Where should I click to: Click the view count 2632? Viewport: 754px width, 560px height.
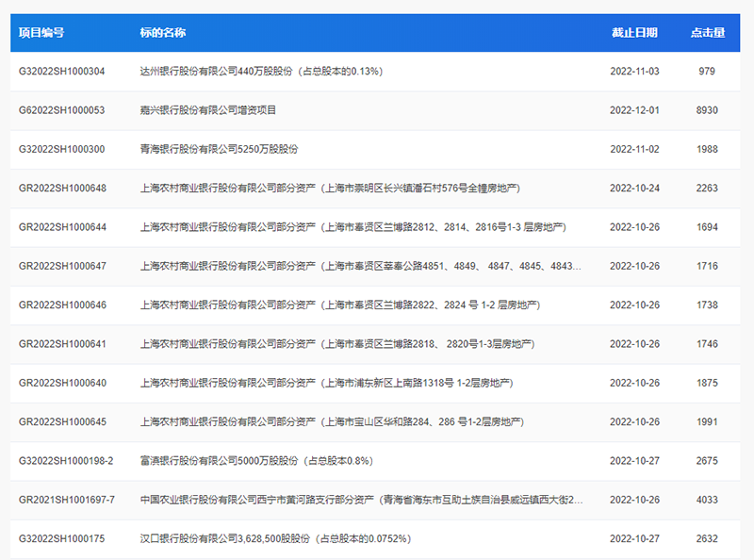click(707, 539)
